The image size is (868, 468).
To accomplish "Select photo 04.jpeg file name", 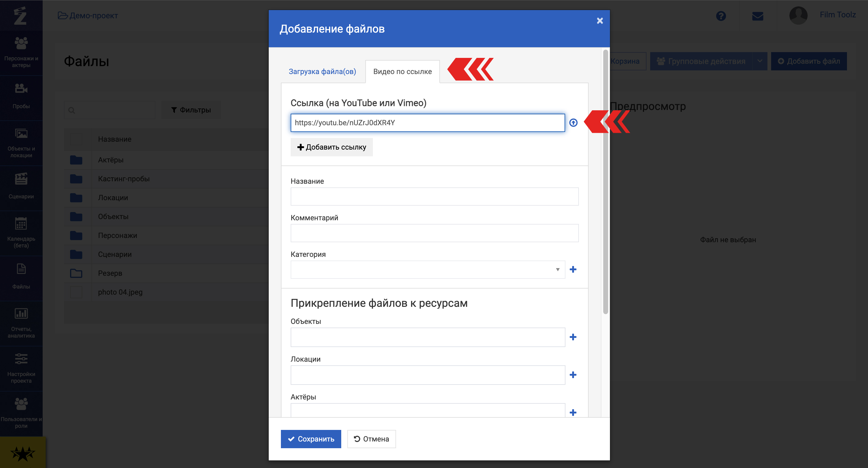I will pyautogui.click(x=120, y=292).
